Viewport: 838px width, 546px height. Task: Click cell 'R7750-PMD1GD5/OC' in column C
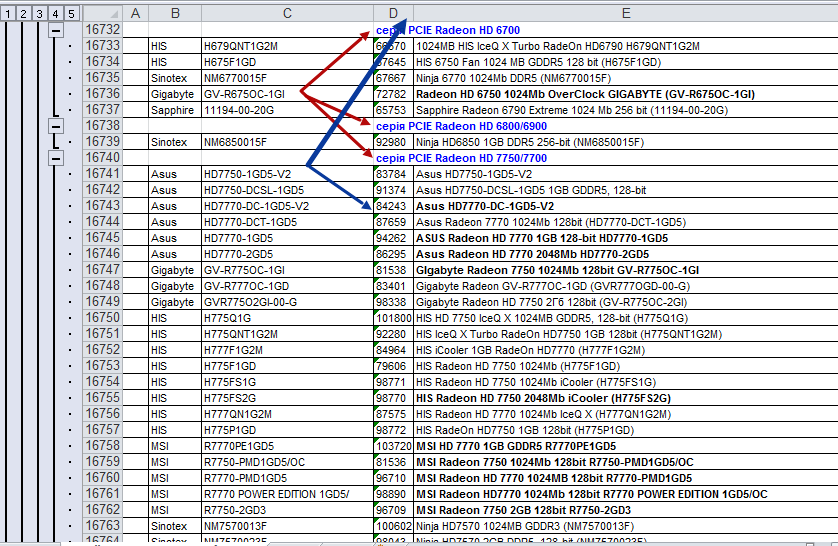click(288, 463)
